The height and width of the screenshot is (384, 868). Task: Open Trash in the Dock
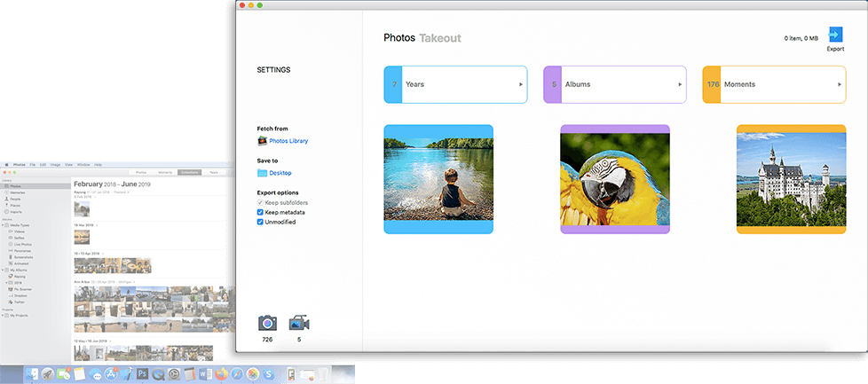pyautogui.click(x=323, y=374)
